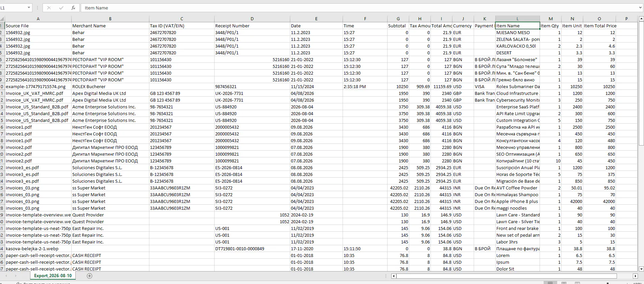
Task: Click cell 'VISA' in Payment column
Action: (485, 86)
